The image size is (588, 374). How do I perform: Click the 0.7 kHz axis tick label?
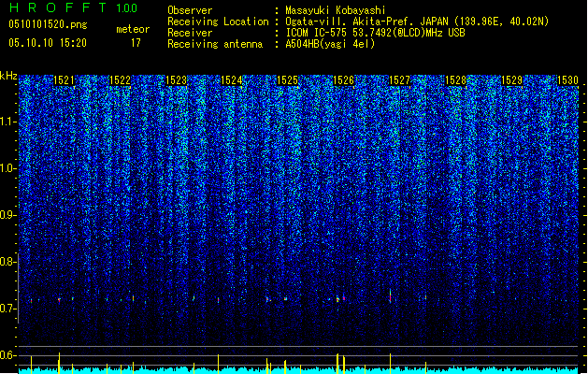8,309
